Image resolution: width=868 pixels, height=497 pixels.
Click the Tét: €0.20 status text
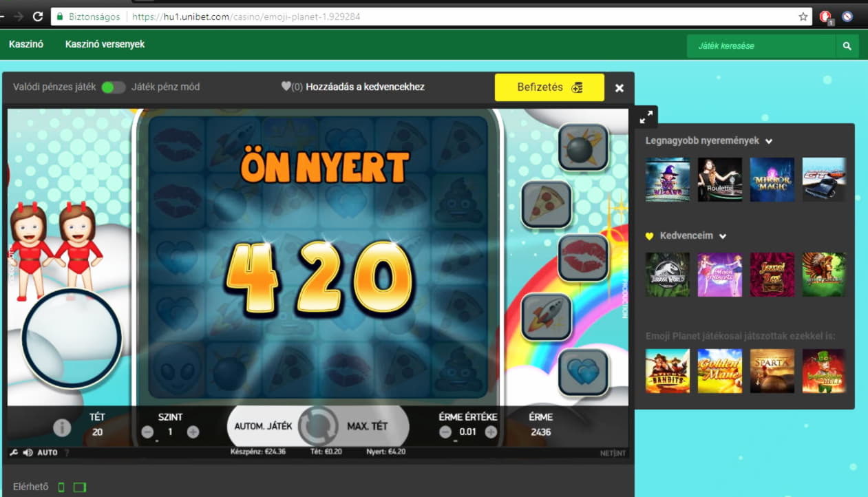tap(326, 452)
